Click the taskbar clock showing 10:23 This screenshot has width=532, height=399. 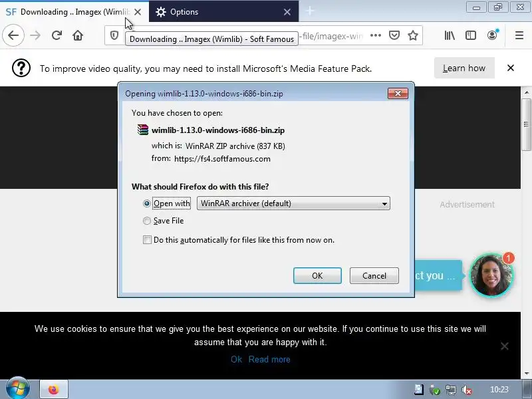tap(499, 390)
